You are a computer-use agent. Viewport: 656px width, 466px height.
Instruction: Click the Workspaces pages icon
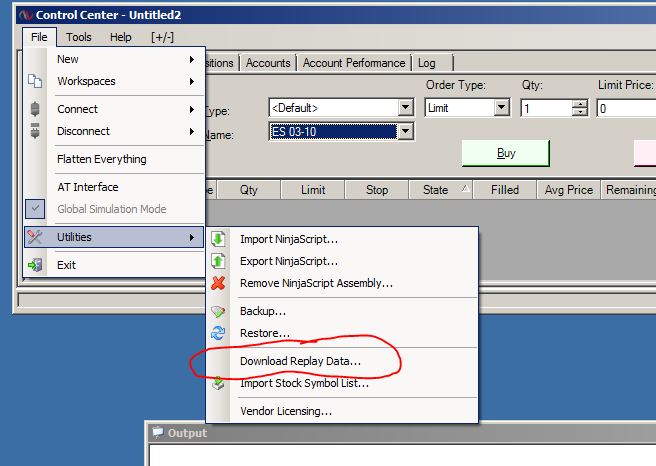click(x=35, y=81)
